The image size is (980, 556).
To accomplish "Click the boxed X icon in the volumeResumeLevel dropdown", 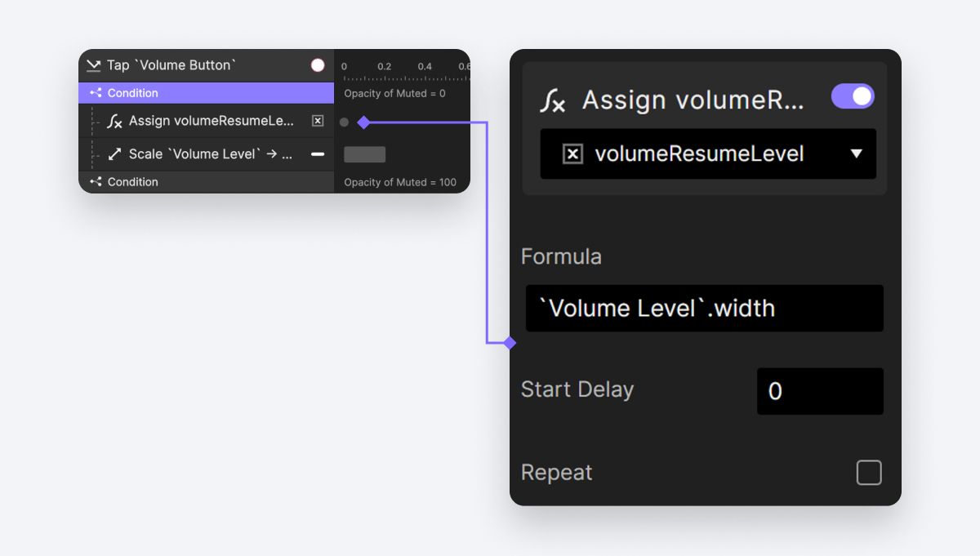I will (x=573, y=153).
